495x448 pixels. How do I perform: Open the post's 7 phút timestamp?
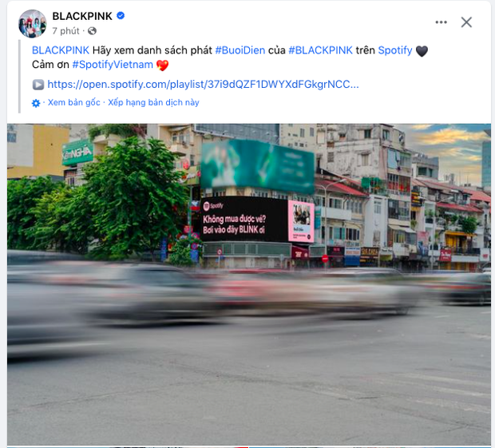tap(65, 31)
